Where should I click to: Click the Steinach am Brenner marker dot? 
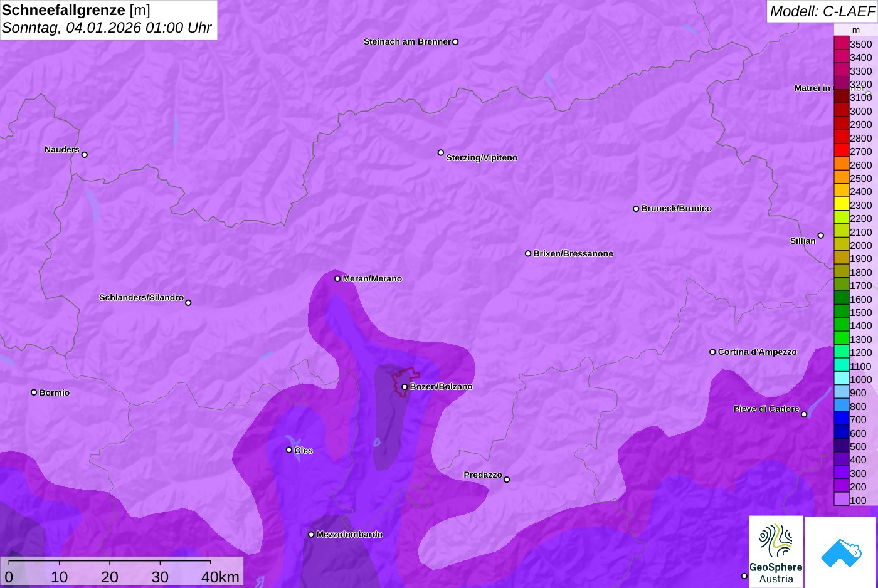[x=455, y=42]
